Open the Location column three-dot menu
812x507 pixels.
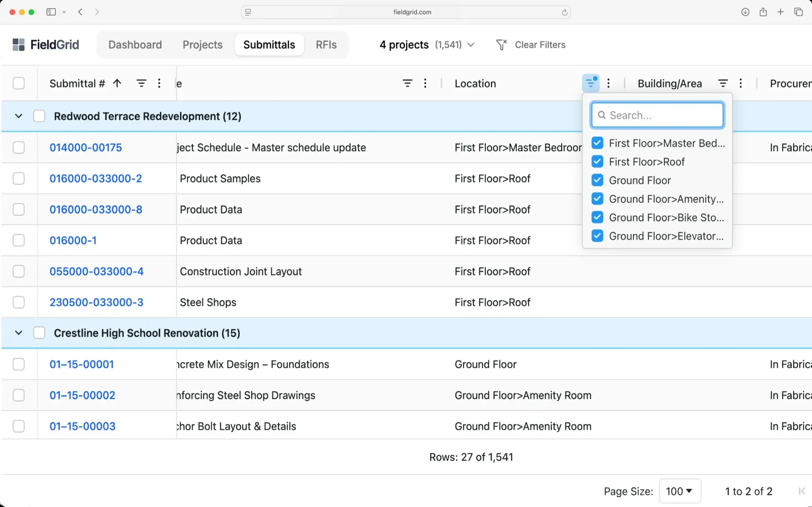(x=609, y=83)
